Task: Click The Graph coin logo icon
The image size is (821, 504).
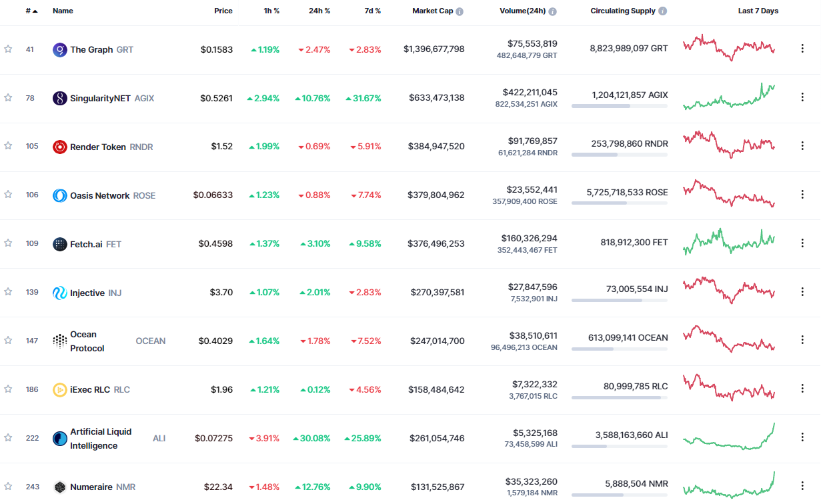Action: tap(59, 49)
